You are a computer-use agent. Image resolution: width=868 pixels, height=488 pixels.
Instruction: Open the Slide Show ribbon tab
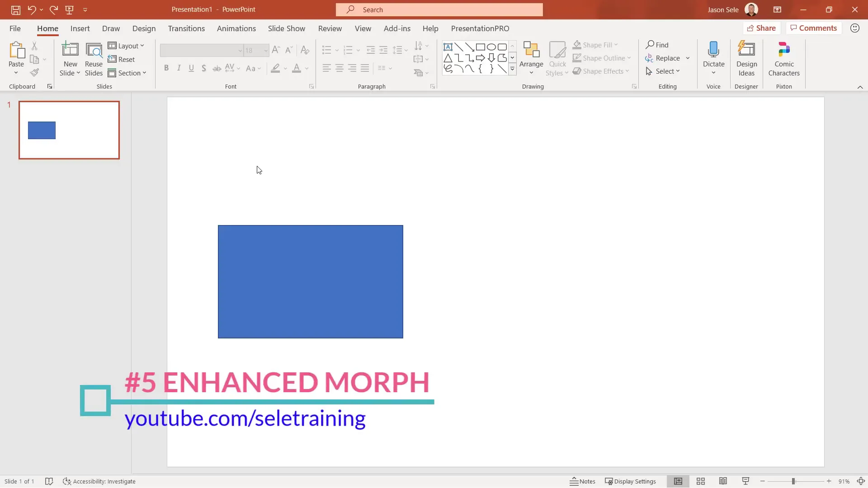(x=286, y=28)
